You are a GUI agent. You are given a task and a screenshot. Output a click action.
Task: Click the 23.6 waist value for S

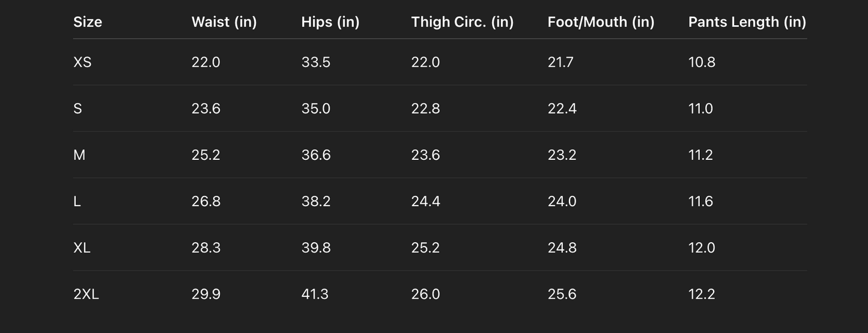206,109
